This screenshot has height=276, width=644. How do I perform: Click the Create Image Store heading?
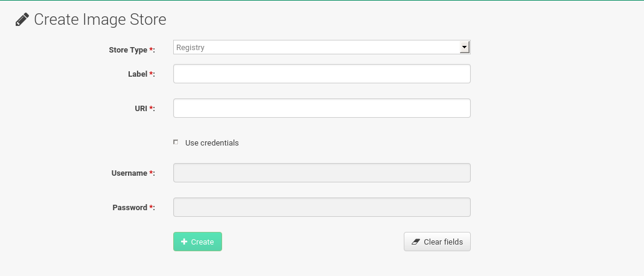coord(100,20)
